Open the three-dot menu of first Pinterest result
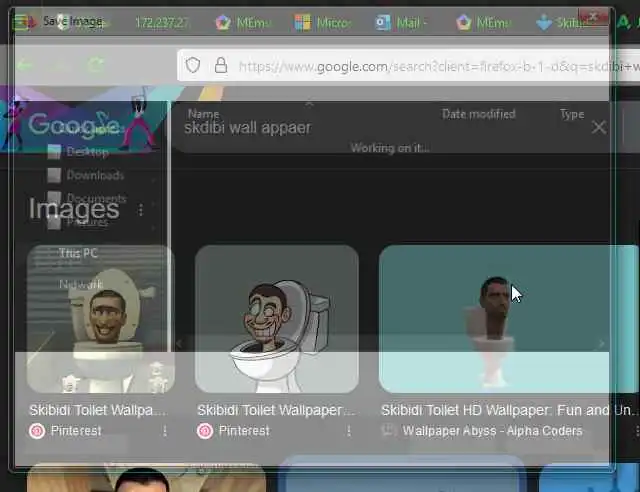 pos(165,431)
